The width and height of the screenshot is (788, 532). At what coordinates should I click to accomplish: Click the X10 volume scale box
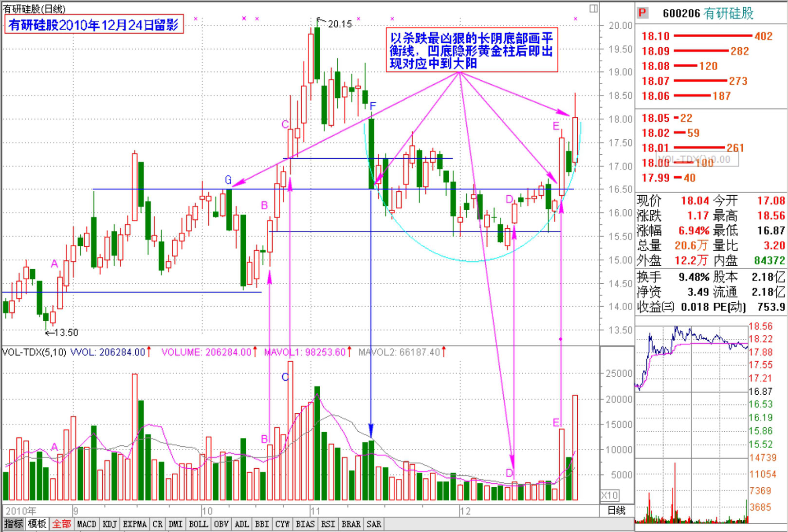(x=609, y=495)
